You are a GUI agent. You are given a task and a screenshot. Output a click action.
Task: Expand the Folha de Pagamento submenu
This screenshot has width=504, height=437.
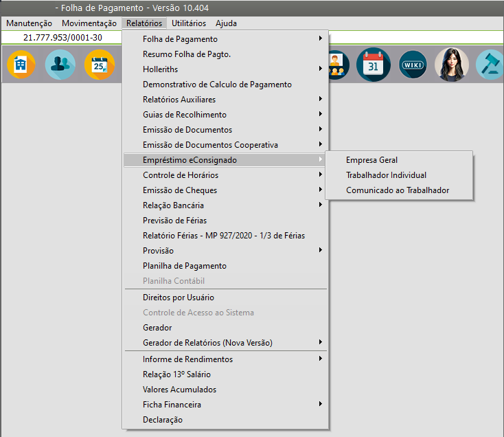[180, 39]
